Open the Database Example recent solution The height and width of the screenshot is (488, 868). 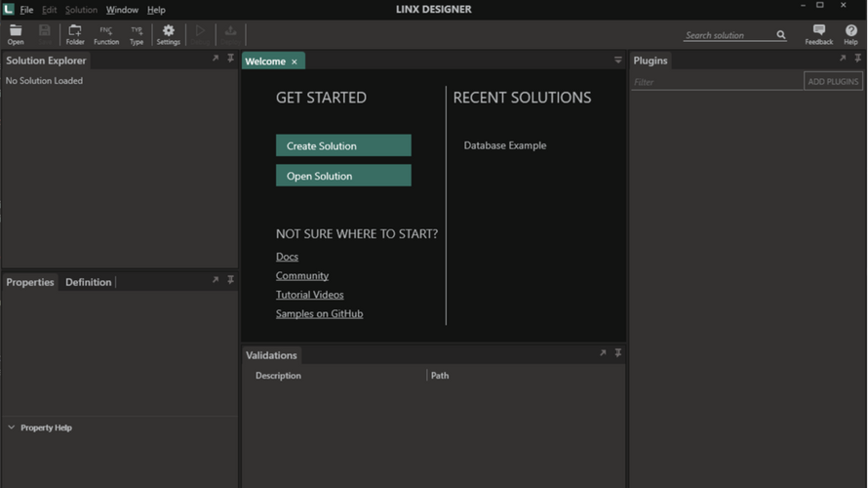tap(505, 145)
